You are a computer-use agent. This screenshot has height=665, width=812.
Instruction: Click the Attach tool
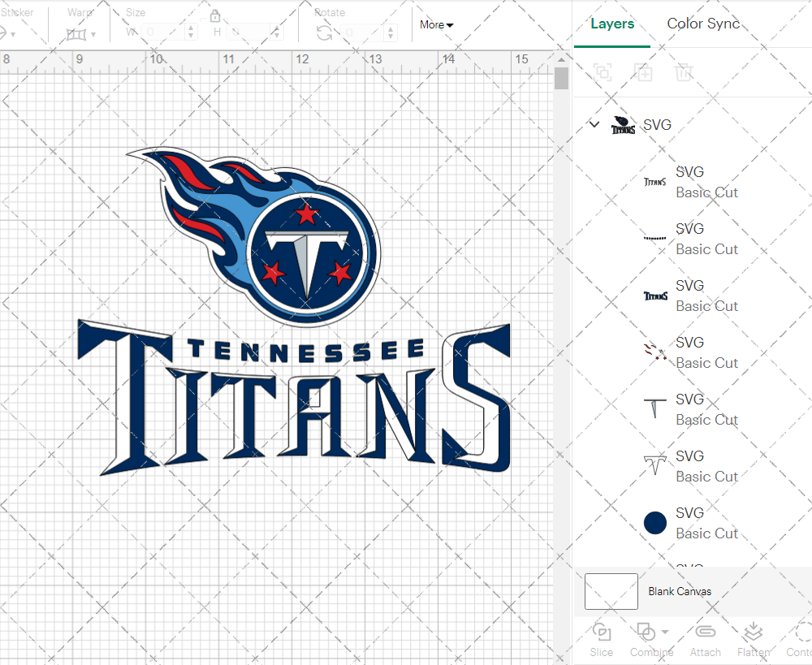(x=706, y=641)
